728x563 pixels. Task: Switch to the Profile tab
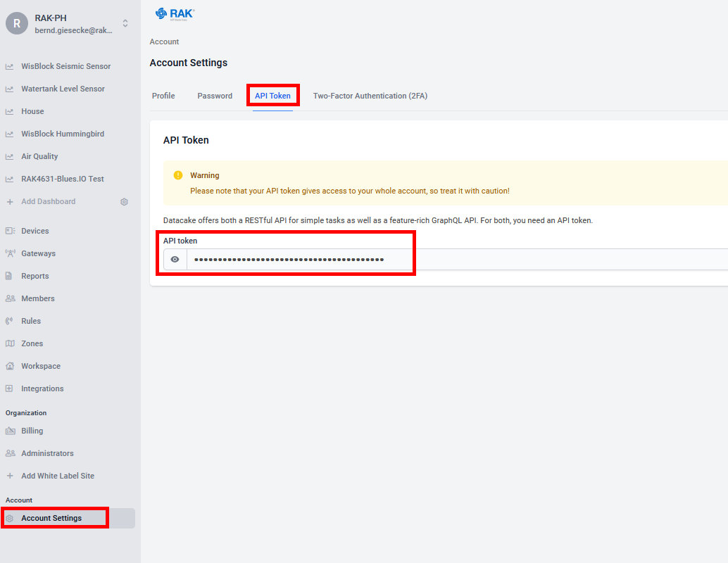point(163,96)
